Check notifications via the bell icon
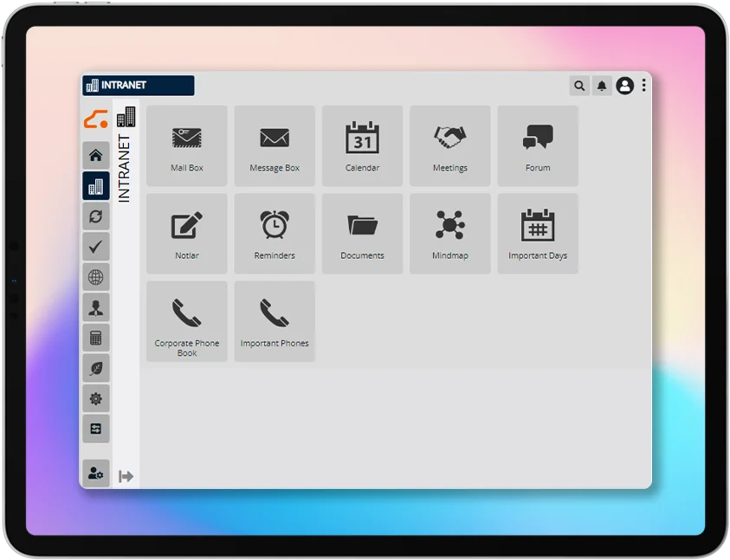 [x=602, y=86]
